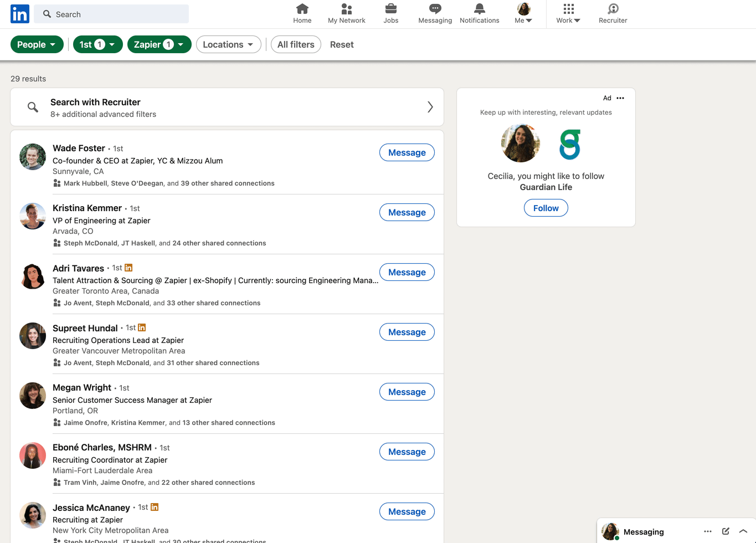
Task: View Adri Tavares's 33 other shared connections
Action: coord(214,303)
